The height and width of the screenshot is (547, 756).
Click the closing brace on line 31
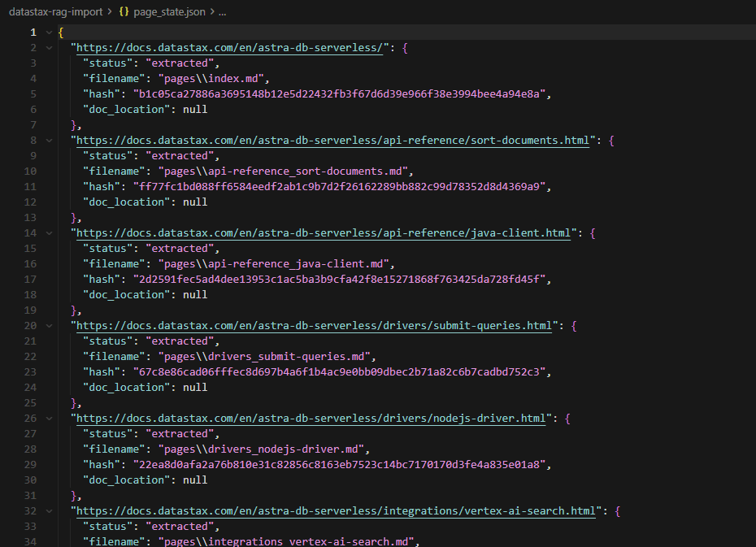coord(74,496)
